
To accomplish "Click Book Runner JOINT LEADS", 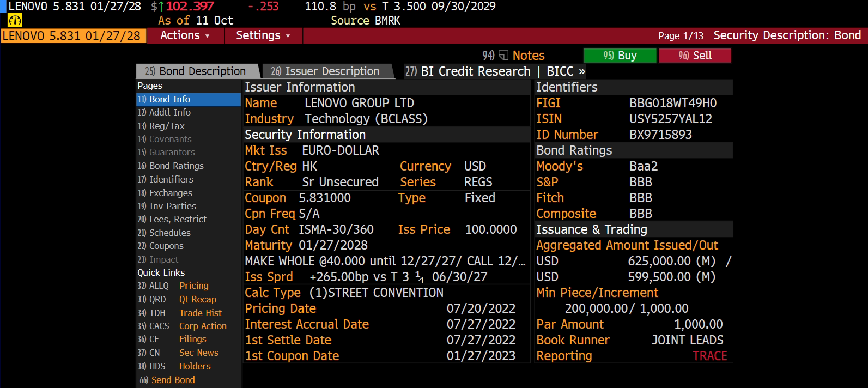I will 688,340.
